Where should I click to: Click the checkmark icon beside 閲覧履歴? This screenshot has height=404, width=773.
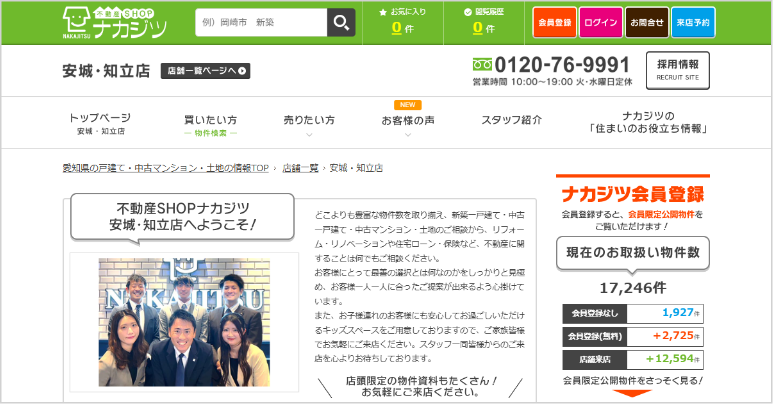click(468, 12)
